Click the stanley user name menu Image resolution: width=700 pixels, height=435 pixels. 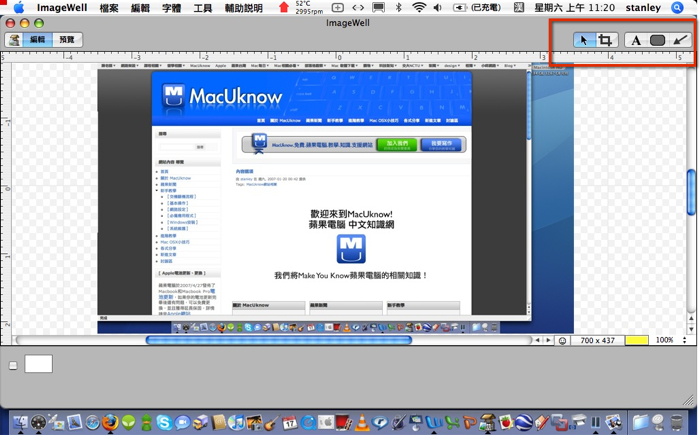643,8
